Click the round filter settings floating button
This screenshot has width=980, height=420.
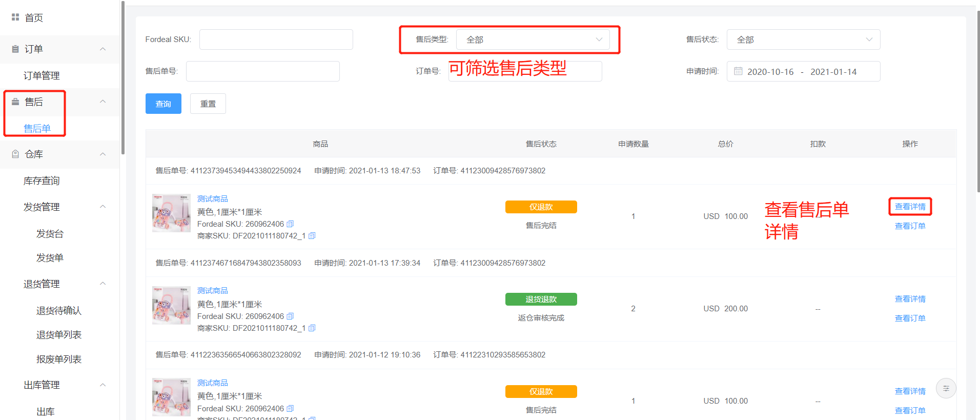(946, 388)
